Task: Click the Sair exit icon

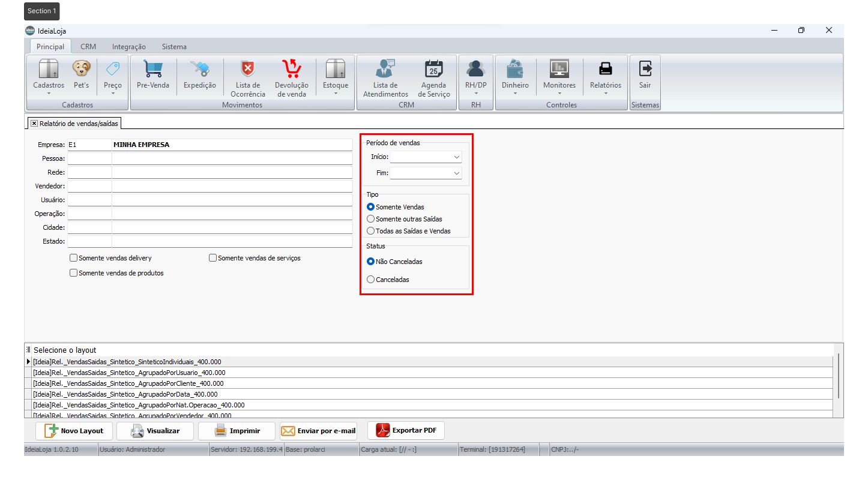Action: click(645, 70)
